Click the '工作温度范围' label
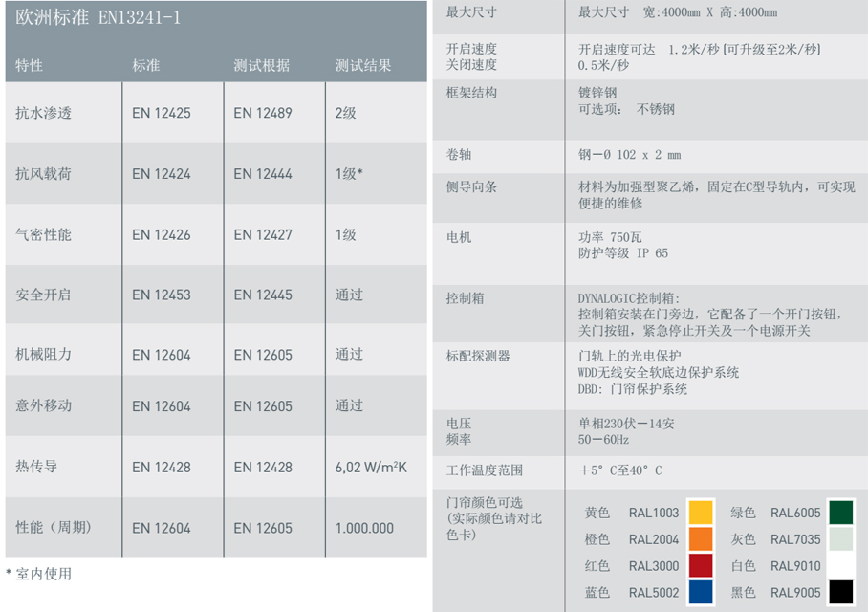The height and width of the screenshot is (612, 868). tap(485, 470)
